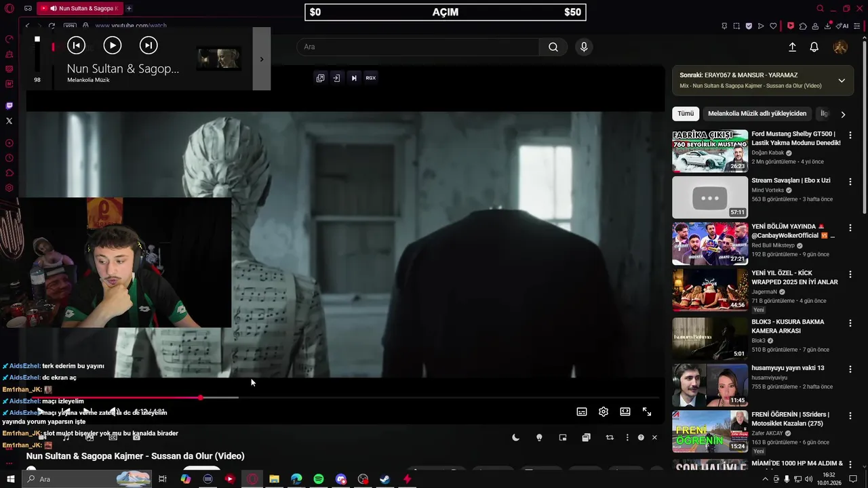Select the 'Tümü' filter chip
Image resolution: width=868 pixels, height=488 pixels.
point(686,114)
